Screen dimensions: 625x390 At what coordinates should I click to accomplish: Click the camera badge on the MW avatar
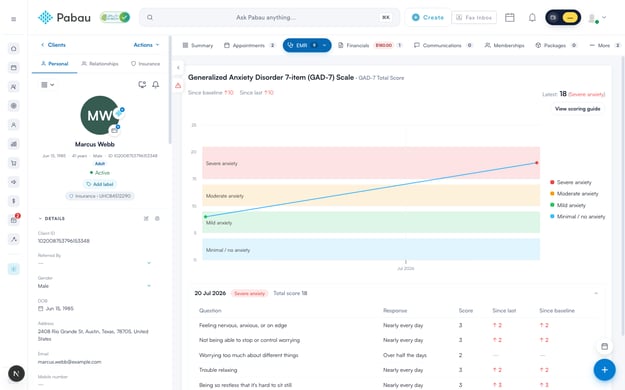coord(115,130)
